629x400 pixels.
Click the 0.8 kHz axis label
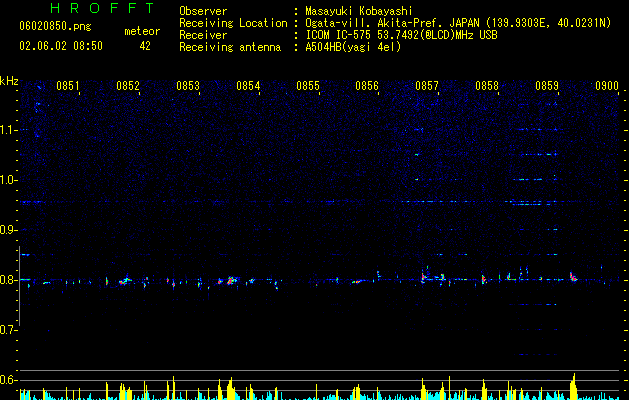coord(8,280)
